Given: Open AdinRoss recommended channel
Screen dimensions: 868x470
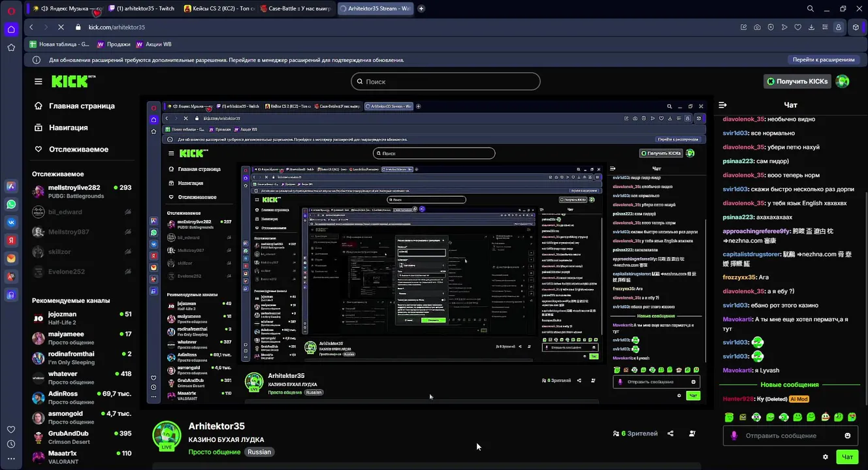Looking at the screenshot, I should (82, 398).
